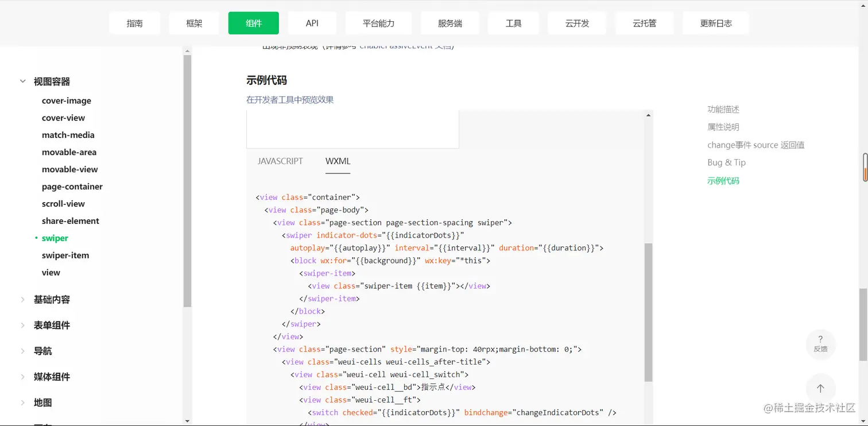Open the 框架 navigation tab
This screenshot has height=426, width=868.
194,24
